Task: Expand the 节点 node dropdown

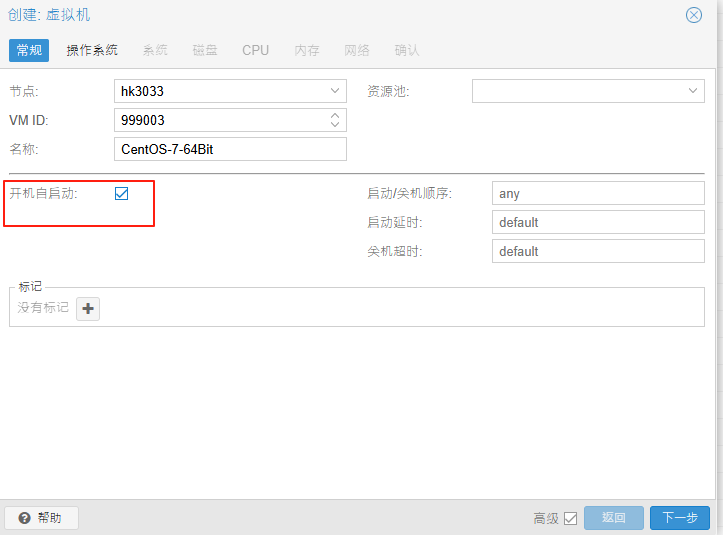Action: 335,91
